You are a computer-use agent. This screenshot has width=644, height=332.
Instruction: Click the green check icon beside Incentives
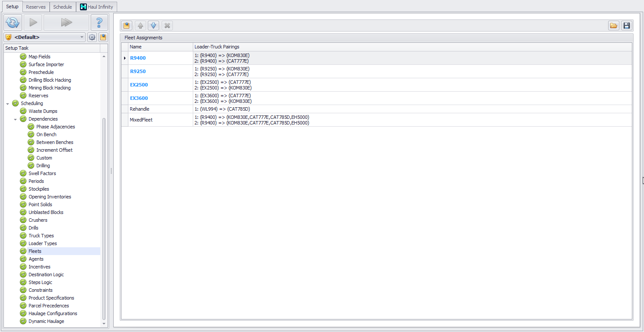tap(23, 267)
